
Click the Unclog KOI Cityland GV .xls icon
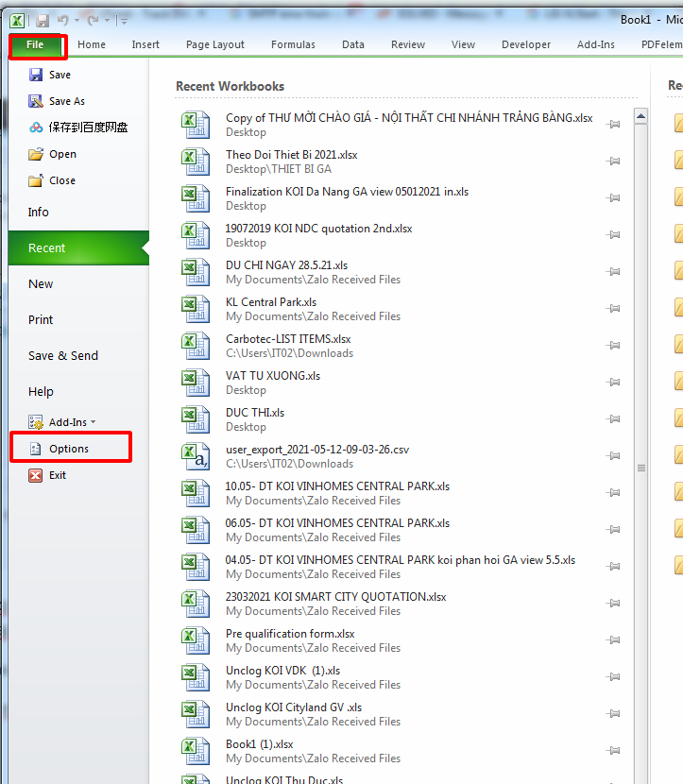click(196, 714)
